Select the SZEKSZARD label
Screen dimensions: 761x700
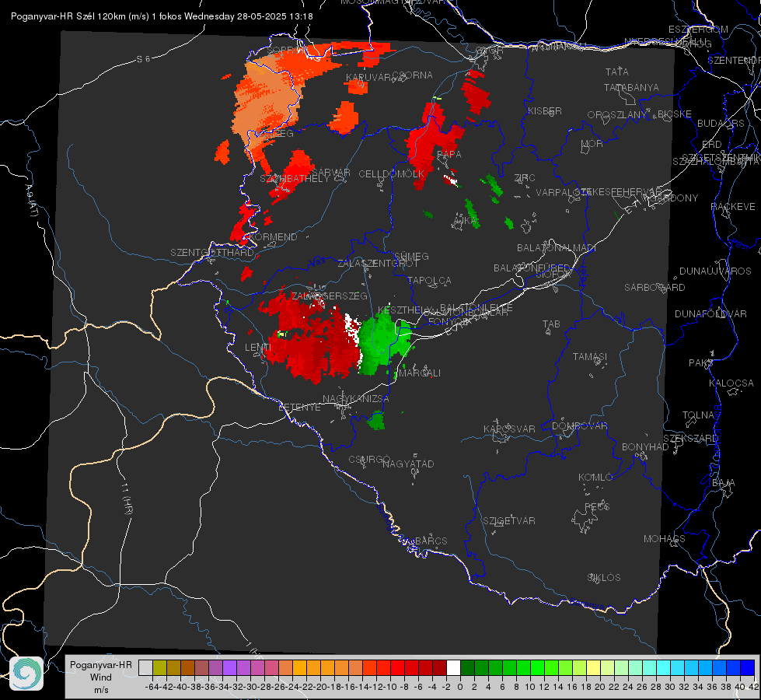[x=690, y=439]
